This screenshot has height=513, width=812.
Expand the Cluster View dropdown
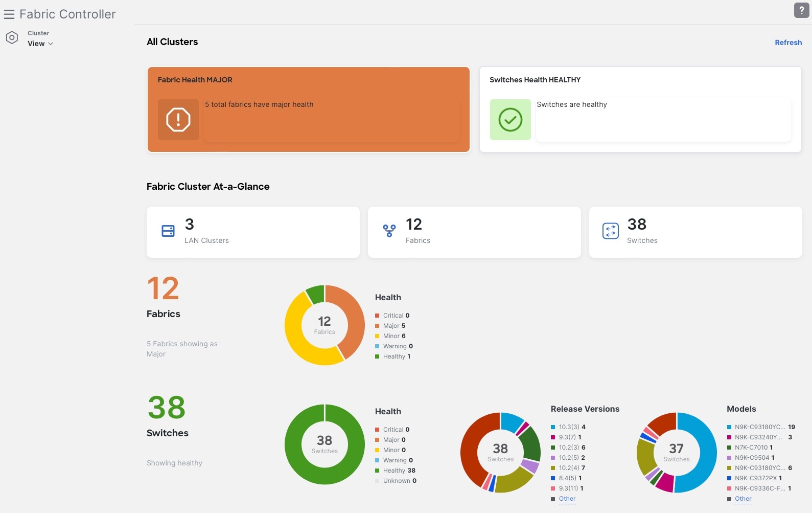[40, 43]
